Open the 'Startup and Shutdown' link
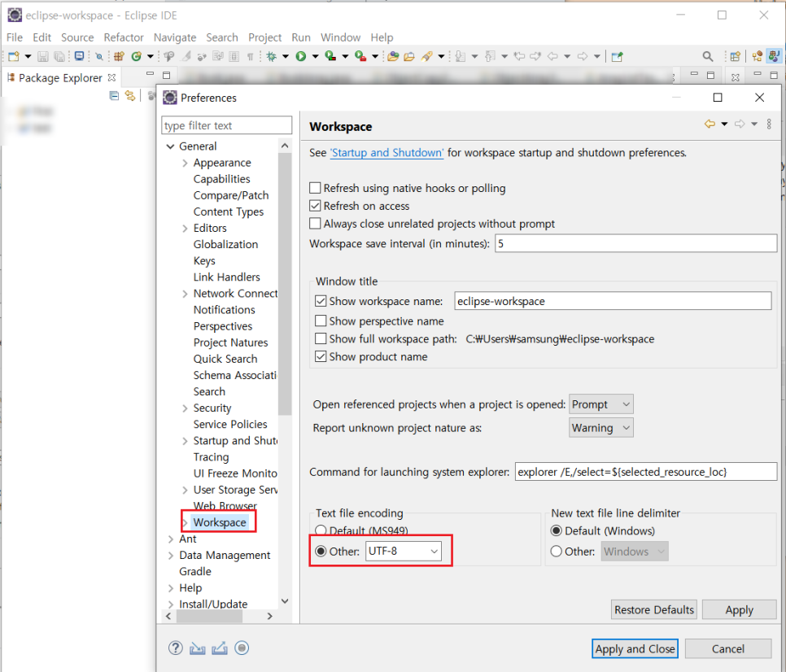The image size is (786, 672). click(x=386, y=152)
